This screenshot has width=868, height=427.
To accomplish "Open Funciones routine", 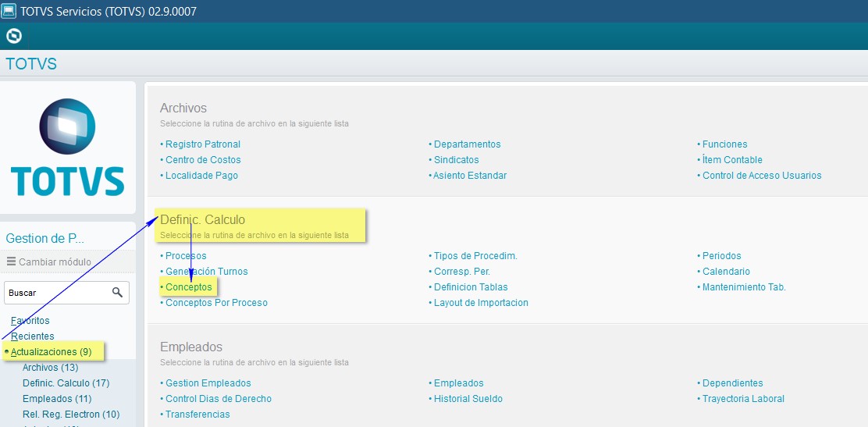I will click(724, 144).
